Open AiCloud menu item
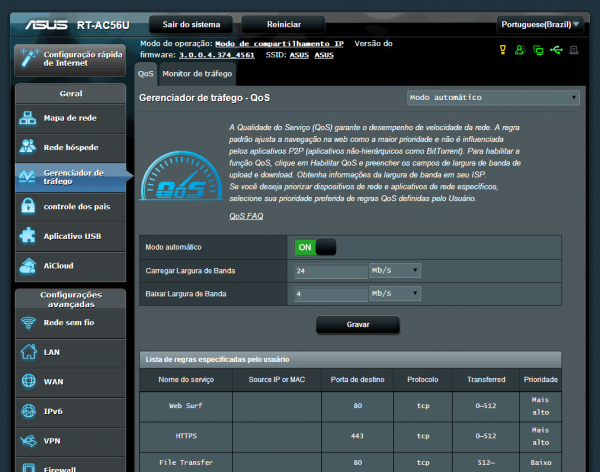Image resolution: width=600 pixels, height=472 pixels. (x=70, y=266)
